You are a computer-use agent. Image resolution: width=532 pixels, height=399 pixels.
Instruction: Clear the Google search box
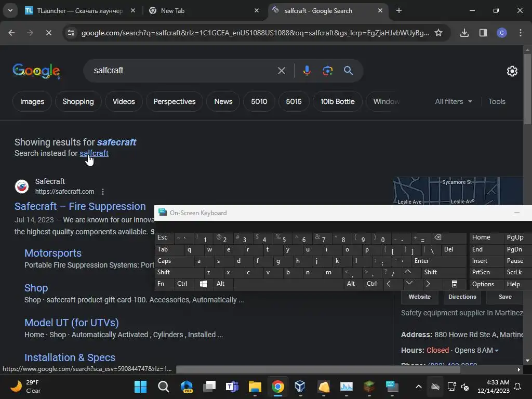coord(281,71)
